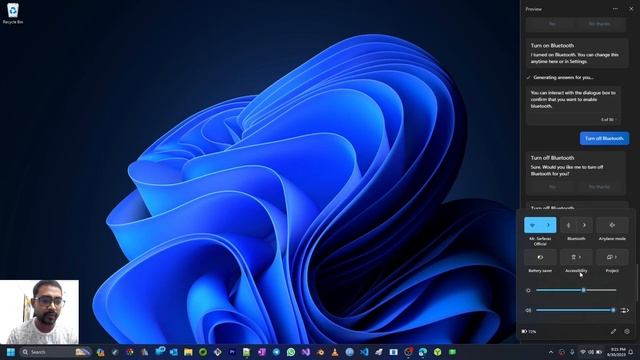The width and height of the screenshot is (640, 360).
Task: Close the Copilot Preview panel
Action: 631,9
